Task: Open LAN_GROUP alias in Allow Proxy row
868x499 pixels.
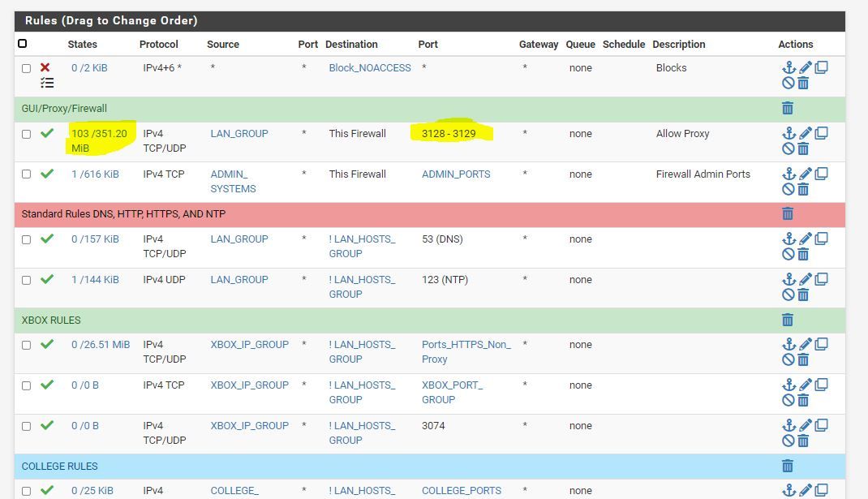Action: pyautogui.click(x=239, y=134)
